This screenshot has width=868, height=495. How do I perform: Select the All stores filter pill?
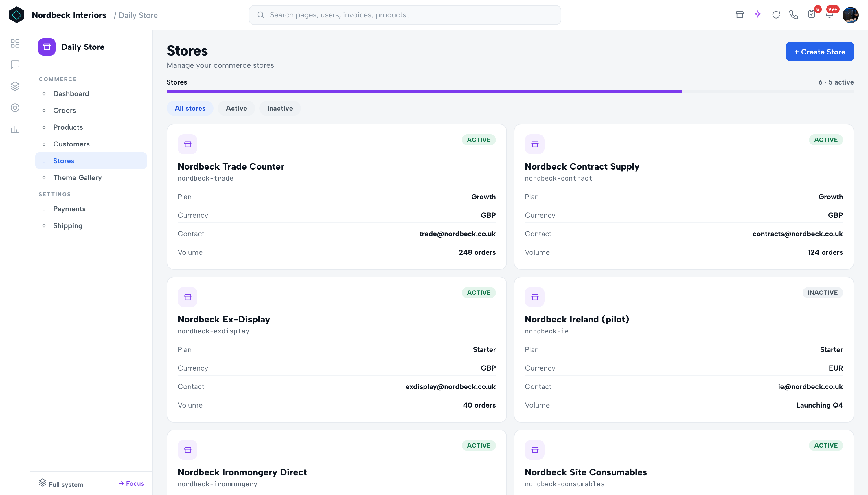coord(190,109)
